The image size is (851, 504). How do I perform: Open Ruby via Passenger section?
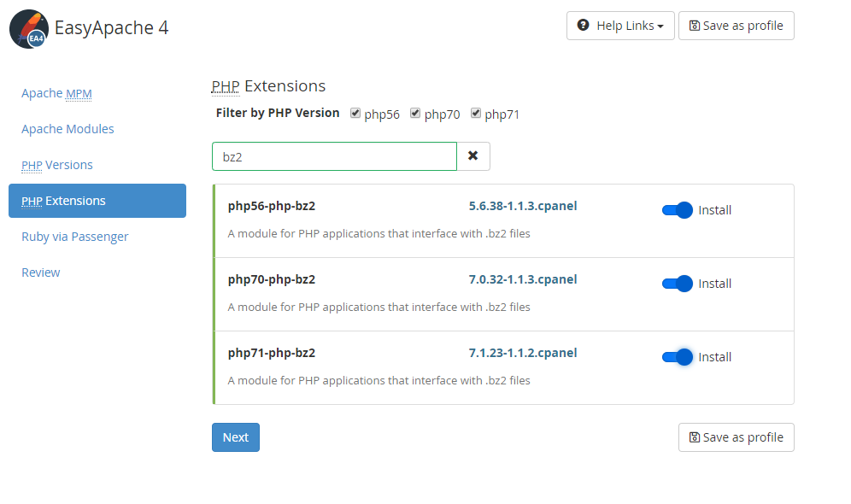tap(75, 237)
